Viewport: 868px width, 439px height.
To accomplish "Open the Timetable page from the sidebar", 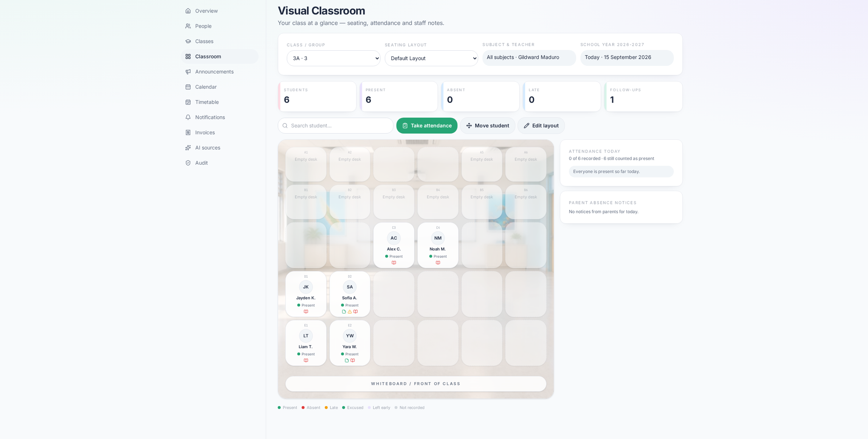I will [220, 102].
